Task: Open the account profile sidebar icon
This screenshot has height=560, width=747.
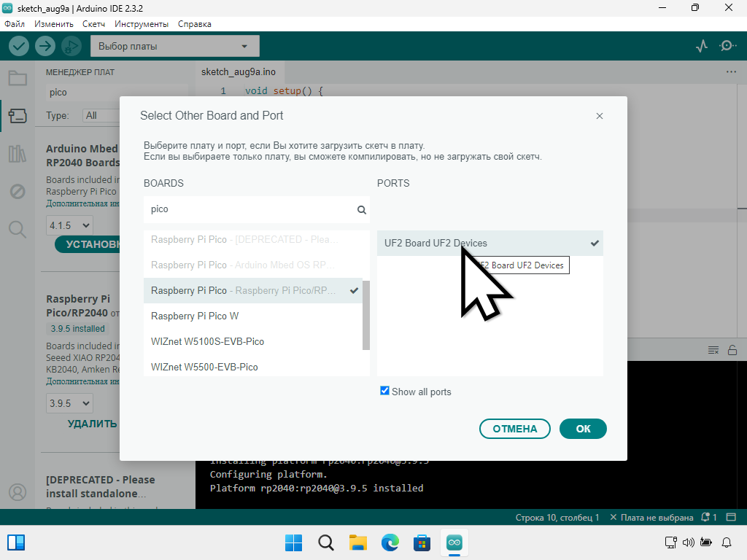Action: (18, 492)
